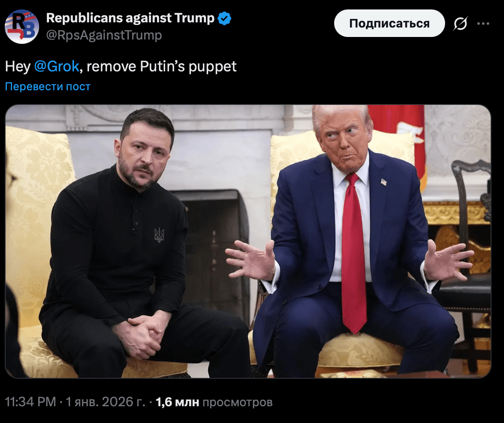Click the word Hey in the tweet
The image size is (504, 423).
coord(18,67)
